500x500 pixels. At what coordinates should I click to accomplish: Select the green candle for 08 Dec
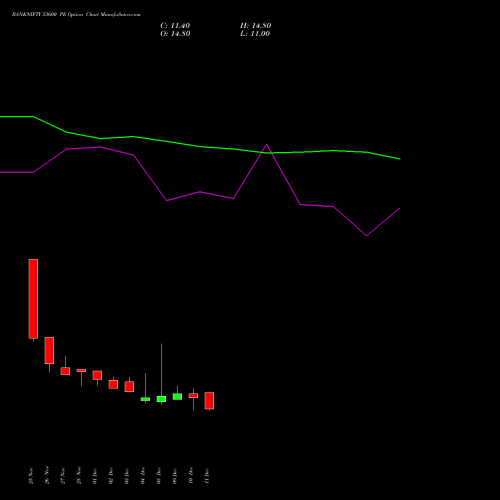point(161,399)
